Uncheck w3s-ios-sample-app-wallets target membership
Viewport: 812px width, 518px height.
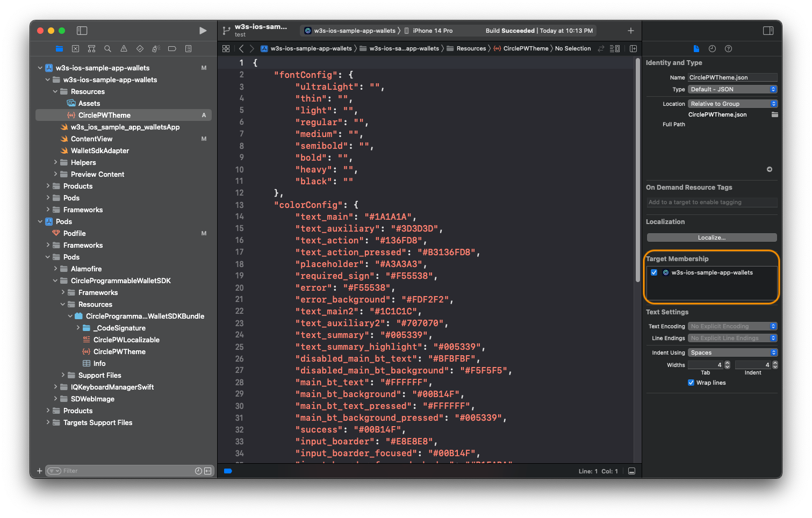click(654, 272)
